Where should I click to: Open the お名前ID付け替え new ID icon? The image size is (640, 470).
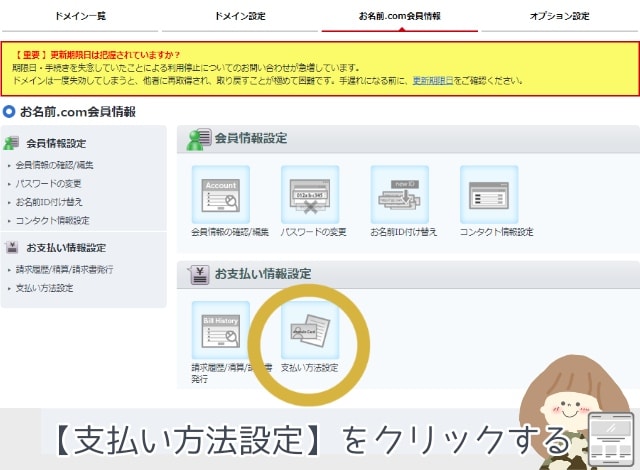point(399,195)
